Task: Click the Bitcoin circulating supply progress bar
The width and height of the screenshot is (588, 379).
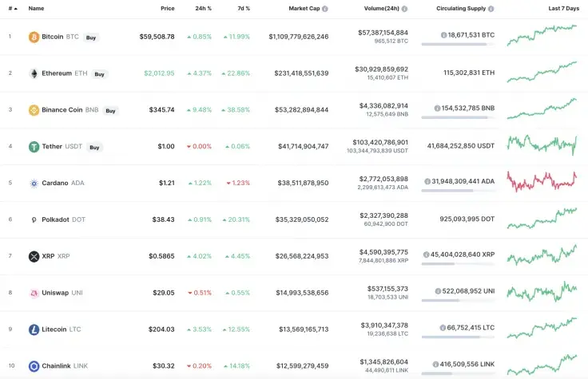Action: click(x=457, y=44)
